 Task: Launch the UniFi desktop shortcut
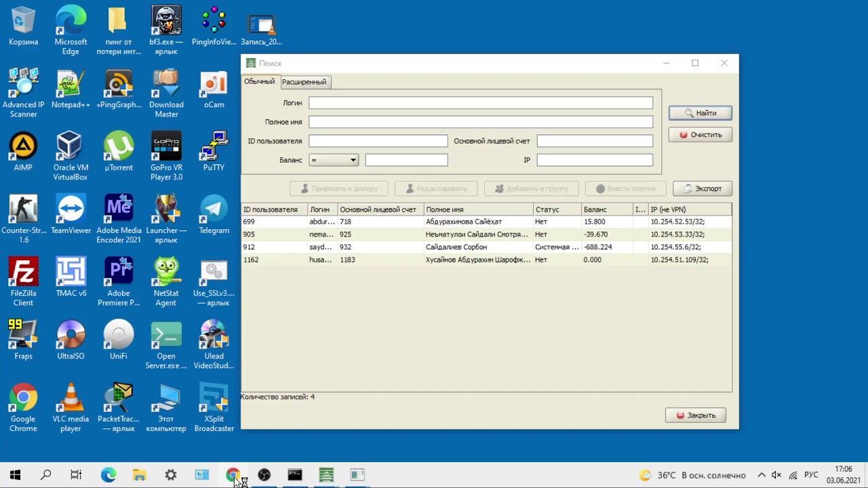119,340
